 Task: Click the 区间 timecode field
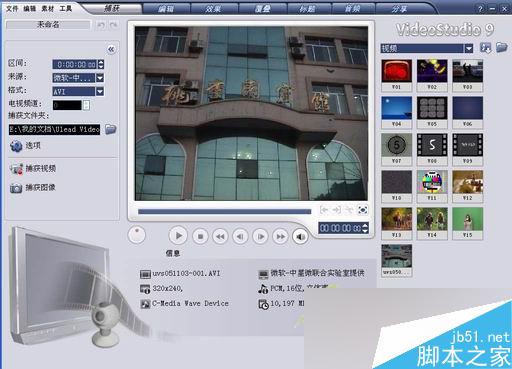click(x=75, y=64)
